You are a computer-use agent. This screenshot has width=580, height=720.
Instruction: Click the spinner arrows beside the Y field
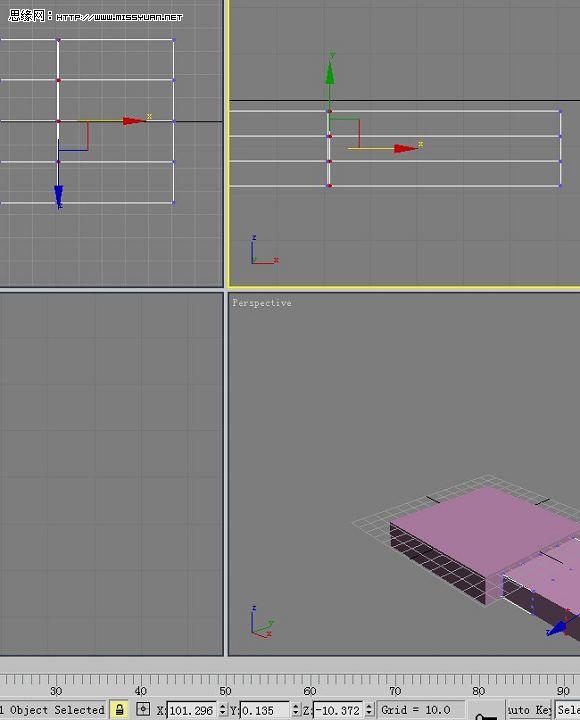[x=296, y=710]
